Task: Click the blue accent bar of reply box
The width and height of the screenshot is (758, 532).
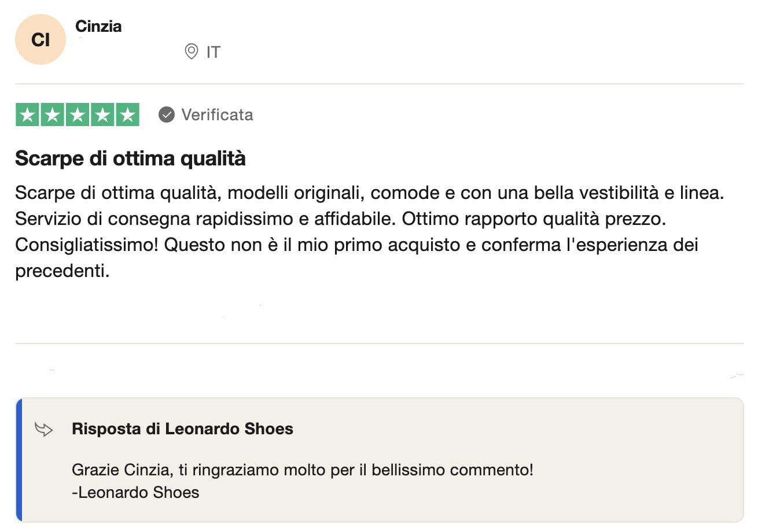Action: (x=19, y=460)
